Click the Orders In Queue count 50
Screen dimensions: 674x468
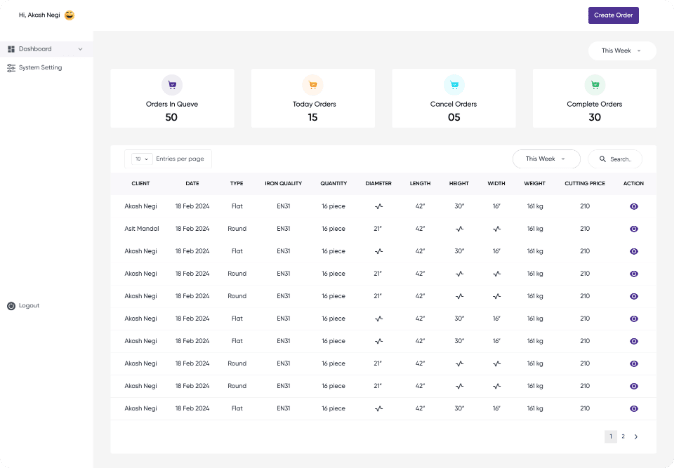point(172,117)
